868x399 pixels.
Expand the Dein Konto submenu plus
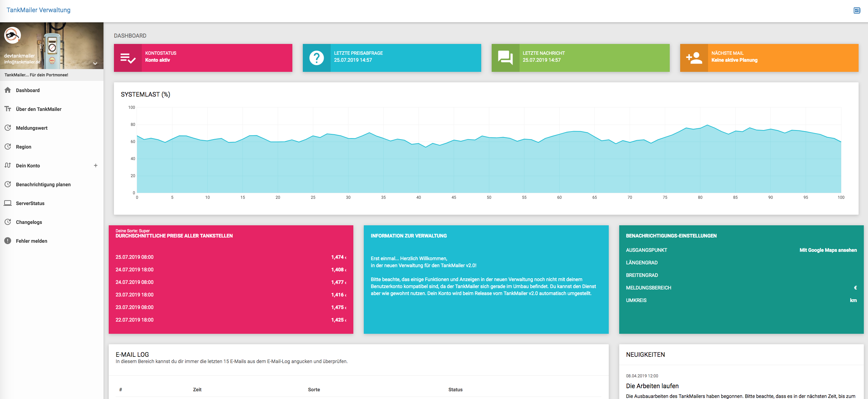(x=95, y=165)
